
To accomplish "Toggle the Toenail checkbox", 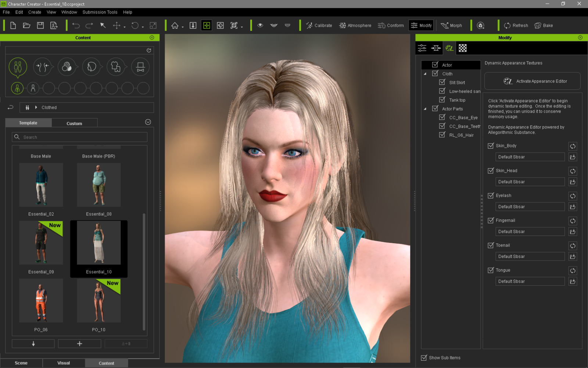I will click(491, 245).
